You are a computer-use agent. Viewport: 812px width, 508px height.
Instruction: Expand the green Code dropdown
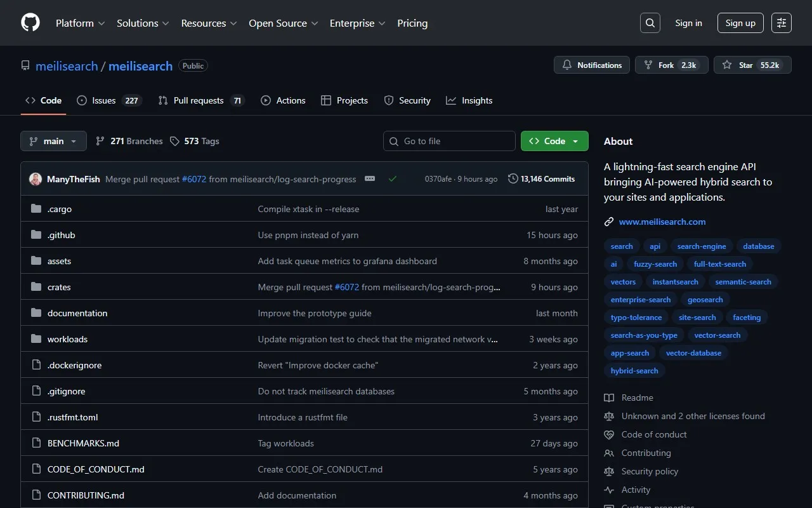(554, 141)
